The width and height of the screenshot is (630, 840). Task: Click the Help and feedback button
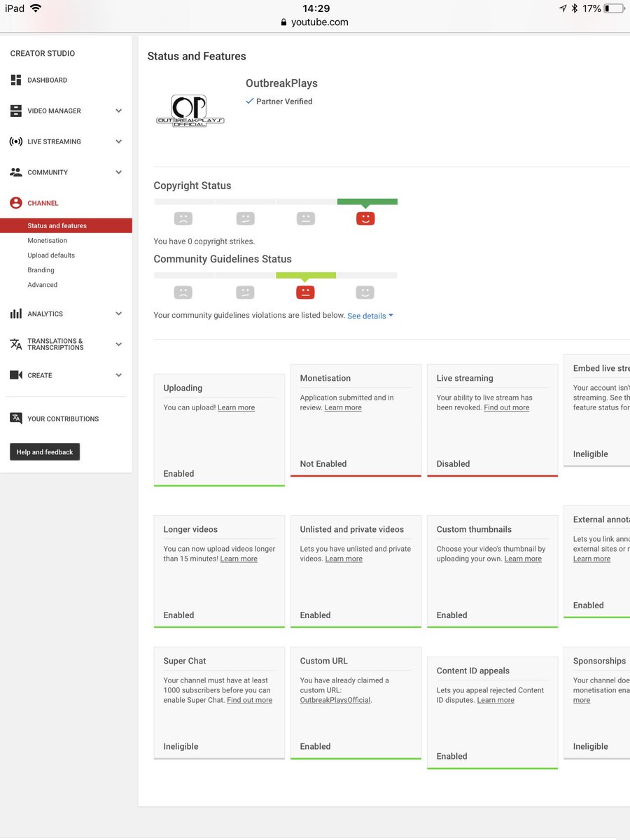(45, 452)
